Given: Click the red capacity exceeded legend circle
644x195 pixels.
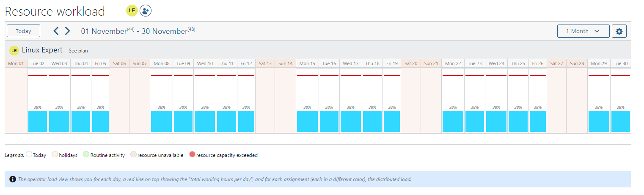Looking at the screenshot, I should point(193,155).
